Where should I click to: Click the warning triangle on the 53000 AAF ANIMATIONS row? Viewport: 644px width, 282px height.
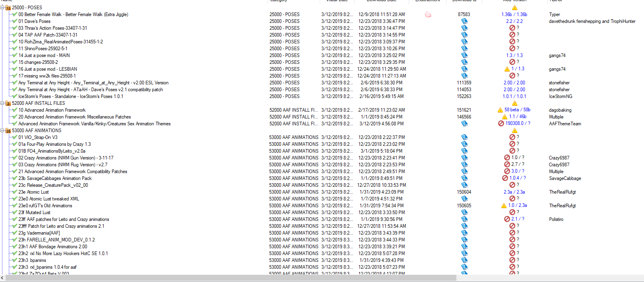[515, 131]
